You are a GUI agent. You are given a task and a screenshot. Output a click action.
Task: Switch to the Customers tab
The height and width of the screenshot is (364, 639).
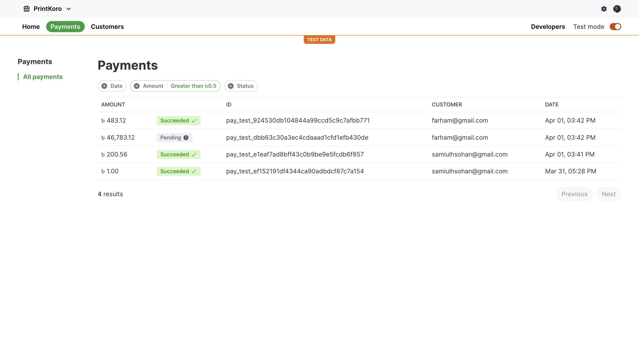(x=107, y=27)
